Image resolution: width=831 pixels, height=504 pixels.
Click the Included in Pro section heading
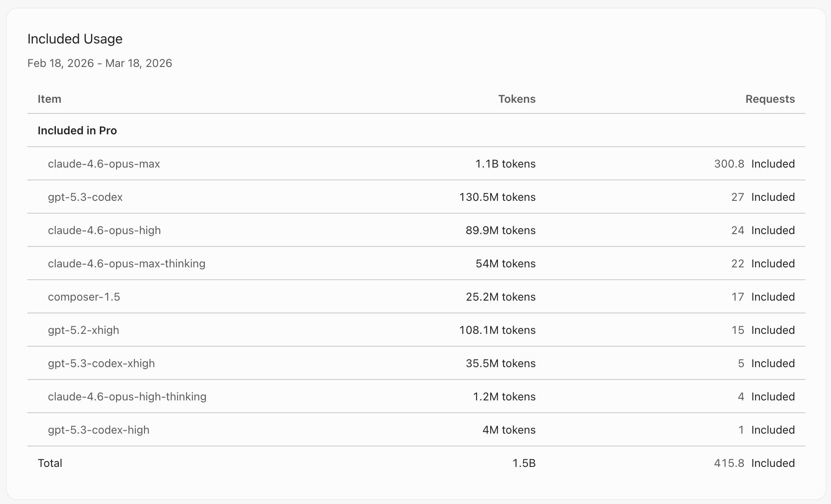77,130
